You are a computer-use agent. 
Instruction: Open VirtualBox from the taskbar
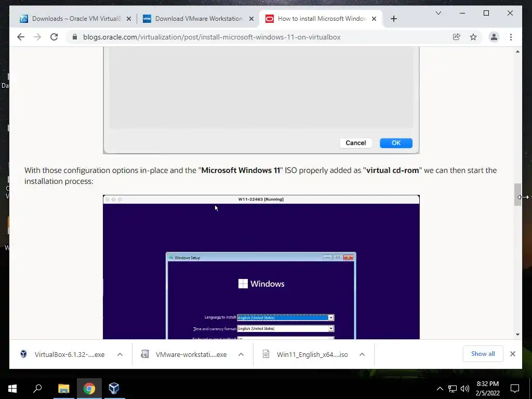114,389
